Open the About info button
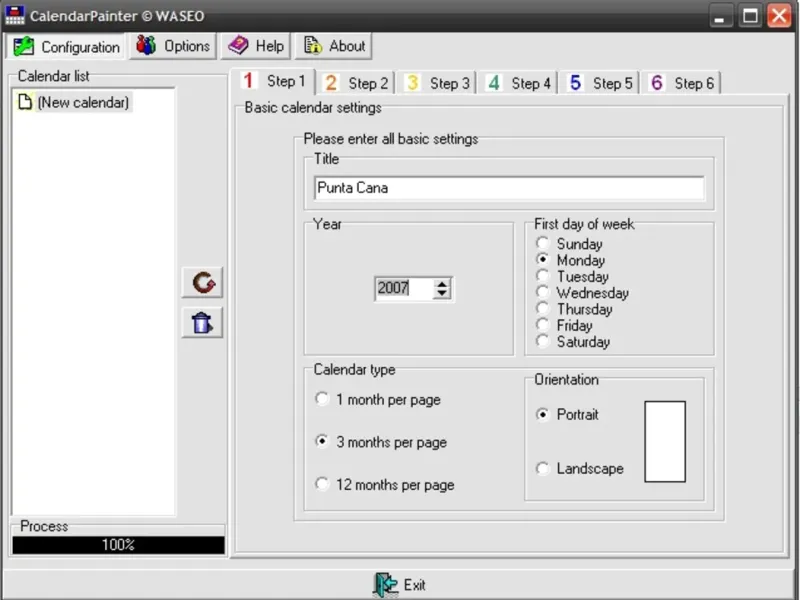The width and height of the screenshot is (800, 600). point(334,46)
